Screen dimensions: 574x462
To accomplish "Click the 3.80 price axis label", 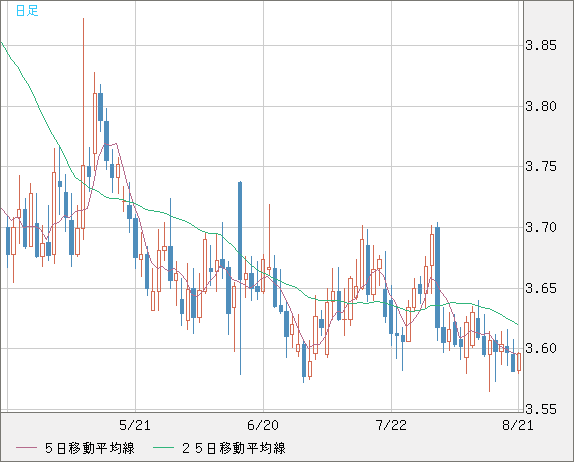I will [541, 107].
